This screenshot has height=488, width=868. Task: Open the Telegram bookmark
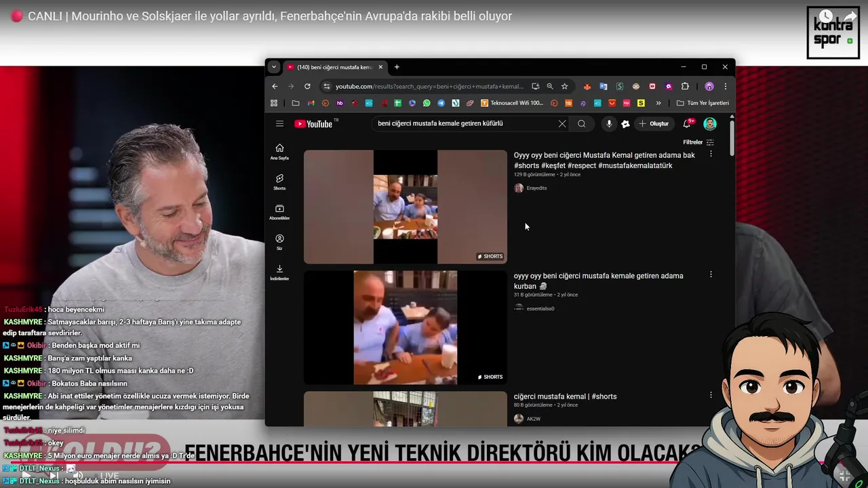[441, 103]
